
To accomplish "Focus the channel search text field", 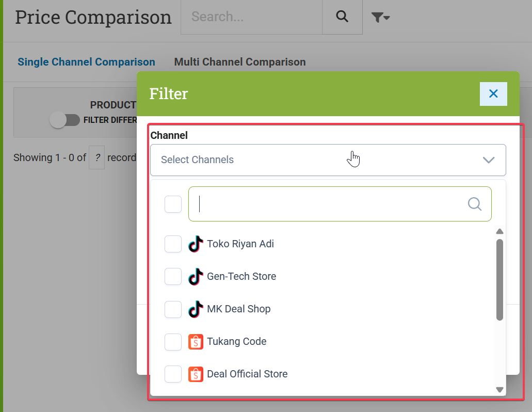I will tap(330, 204).
